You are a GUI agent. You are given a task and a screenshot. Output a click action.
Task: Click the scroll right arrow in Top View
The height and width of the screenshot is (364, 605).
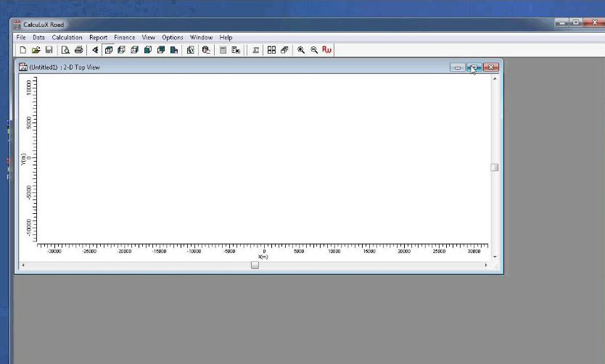pos(486,265)
